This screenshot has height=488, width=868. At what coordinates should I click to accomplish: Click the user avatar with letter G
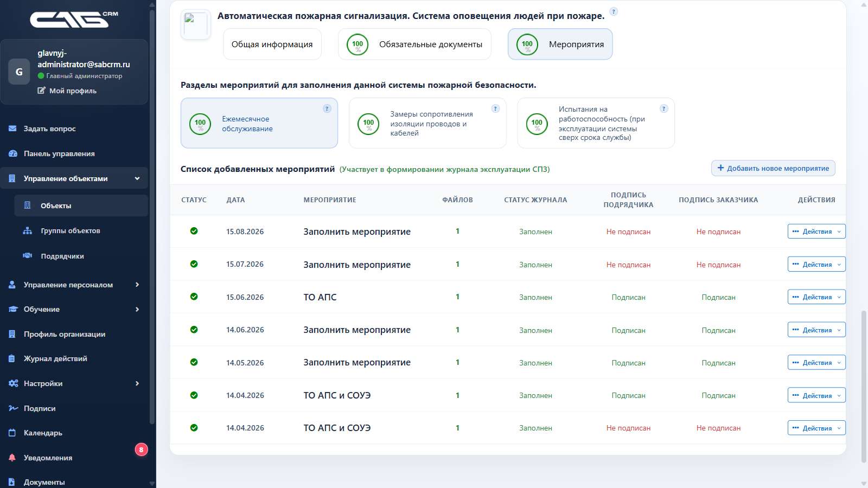[19, 72]
